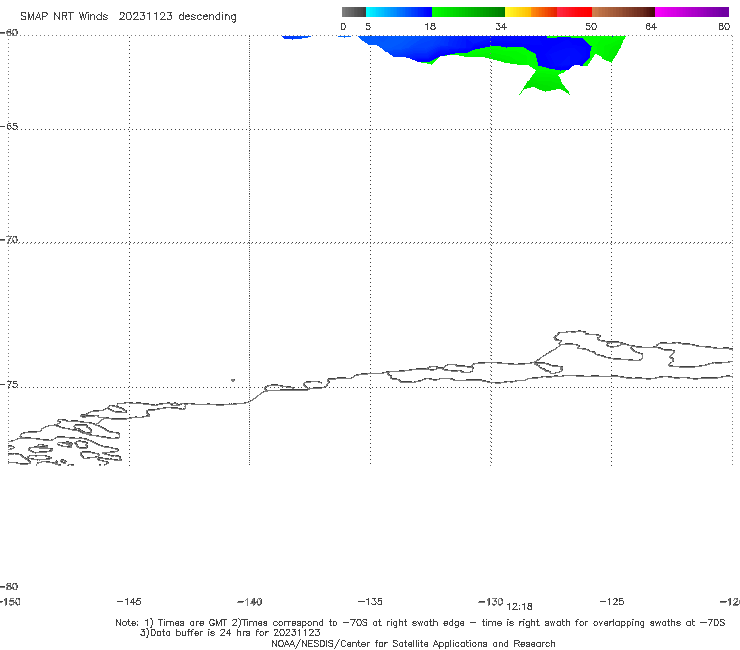Screen dimensions: 740x650
Task: Click the green wind patch below the blue area
Action: point(545,80)
